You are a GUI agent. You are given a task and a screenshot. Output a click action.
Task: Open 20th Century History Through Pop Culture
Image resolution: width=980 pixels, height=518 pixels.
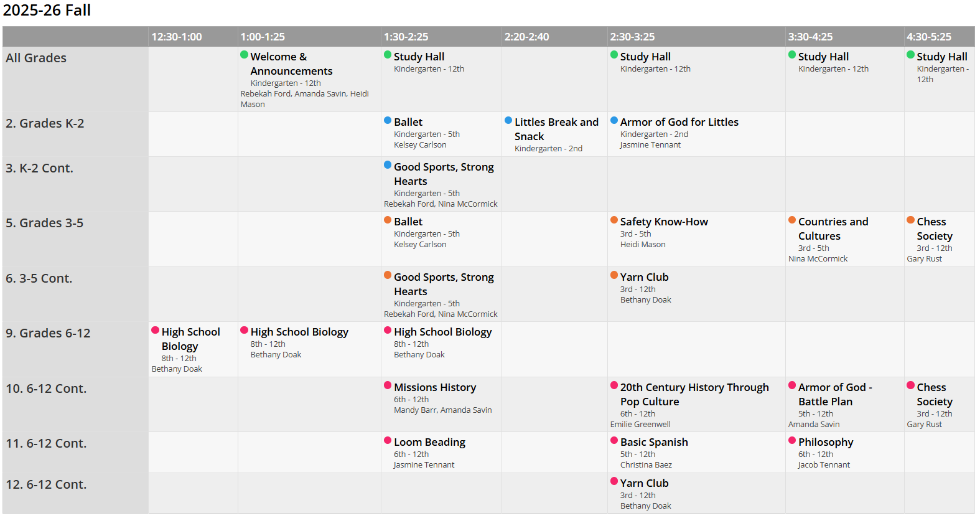(694, 394)
